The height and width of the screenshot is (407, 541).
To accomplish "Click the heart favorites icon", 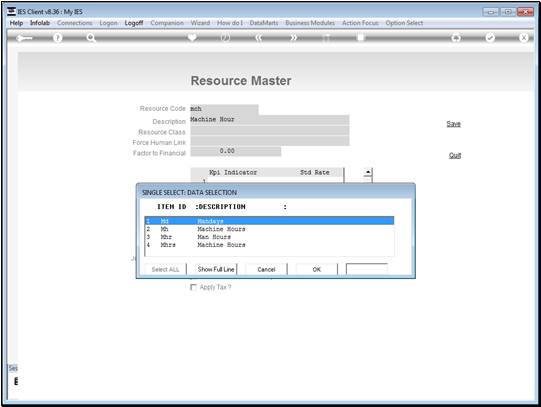I will click(192, 37).
